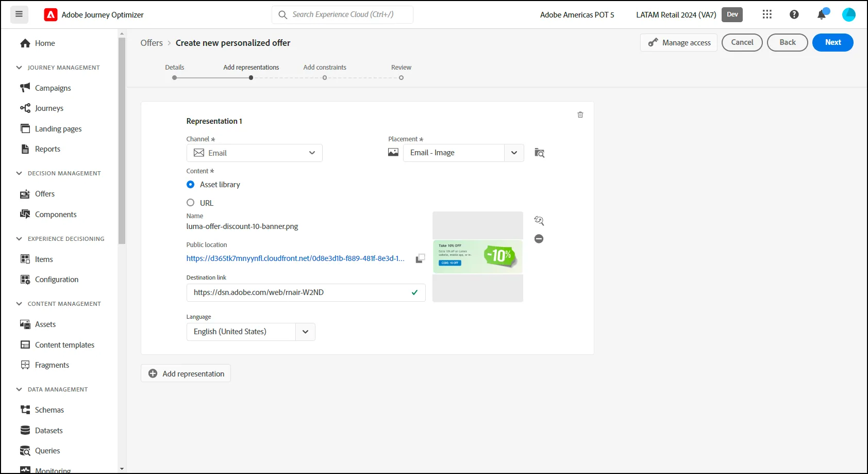
Task: Open Journeys from sidebar
Action: (49, 108)
